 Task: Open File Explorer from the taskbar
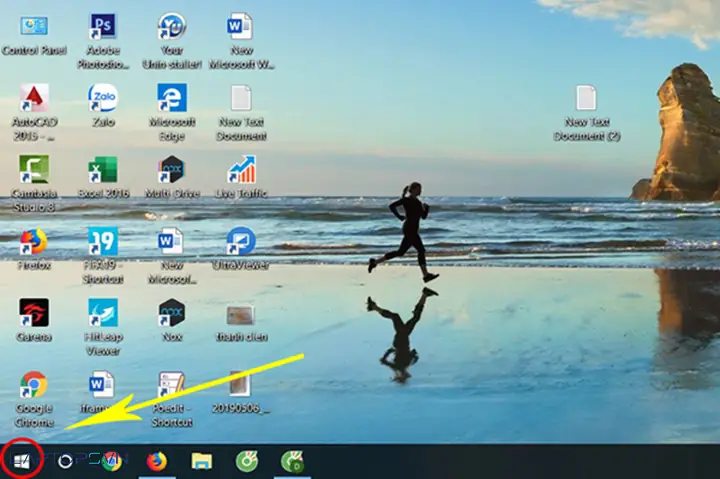[202, 461]
